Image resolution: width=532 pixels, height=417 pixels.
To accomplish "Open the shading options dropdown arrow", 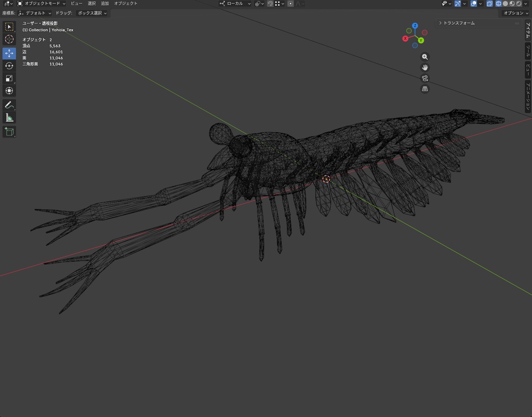I will click(526, 4).
